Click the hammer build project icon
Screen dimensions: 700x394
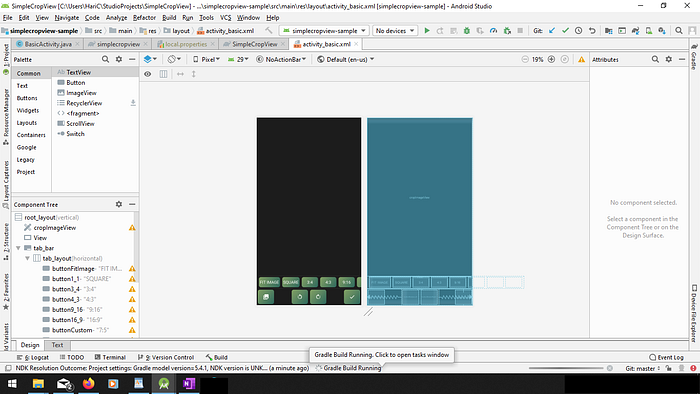pyautogui.click(x=268, y=31)
